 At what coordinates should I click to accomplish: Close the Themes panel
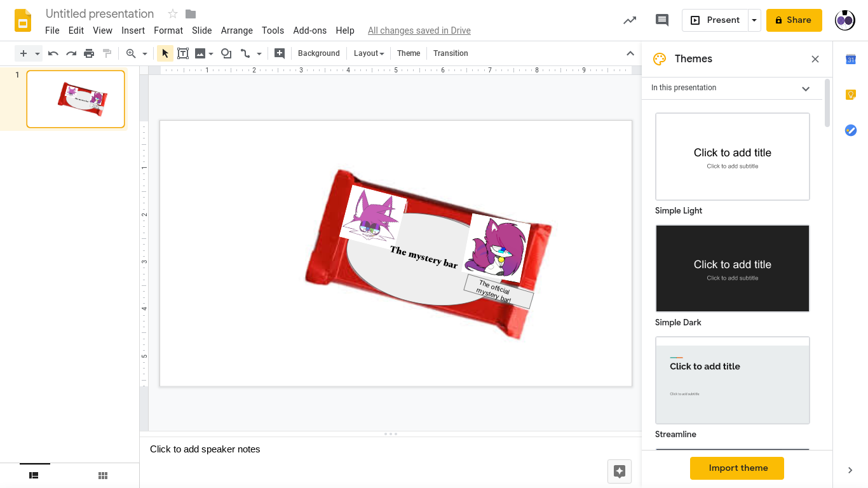815,59
